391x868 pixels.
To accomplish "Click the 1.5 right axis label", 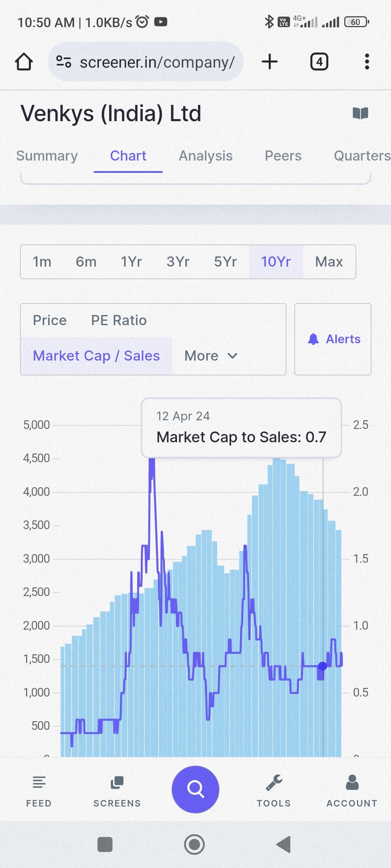I will pyautogui.click(x=361, y=559).
